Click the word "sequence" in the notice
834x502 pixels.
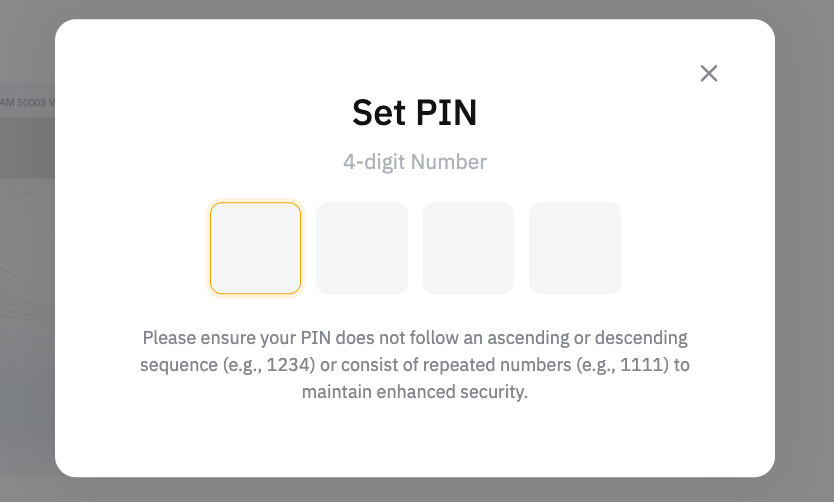[x=178, y=365]
